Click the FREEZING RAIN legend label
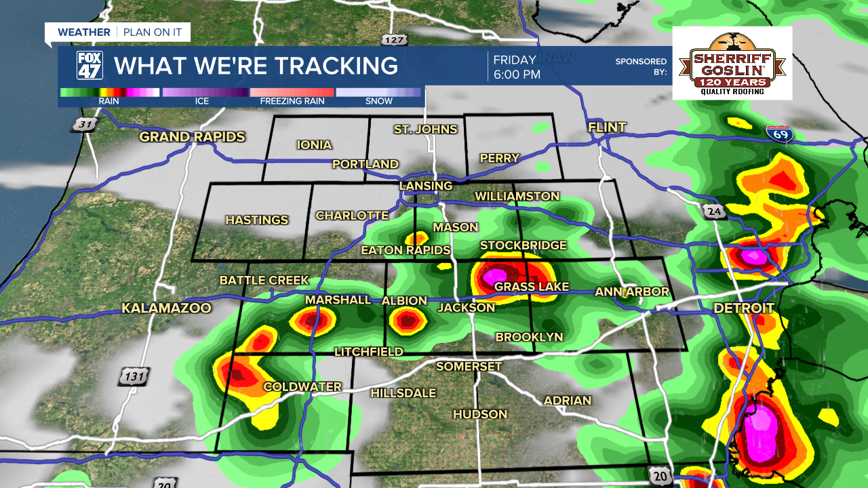868x488 pixels. pos(292,102)
